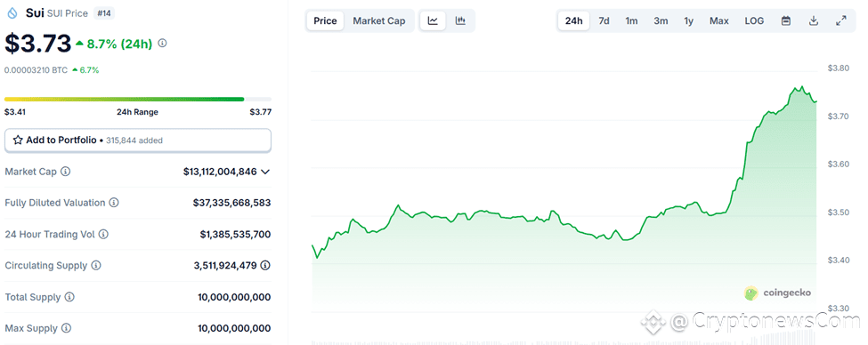Screen dimensions: 868x345
Task: Set chart range to 1m
Action: (631, 21)
